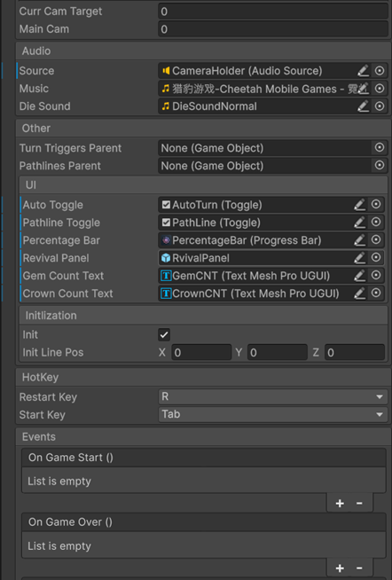Open object picker for Turn Triggers Parent
The width and height of the screenshot is (392, 580).
[x=379, y=147]
